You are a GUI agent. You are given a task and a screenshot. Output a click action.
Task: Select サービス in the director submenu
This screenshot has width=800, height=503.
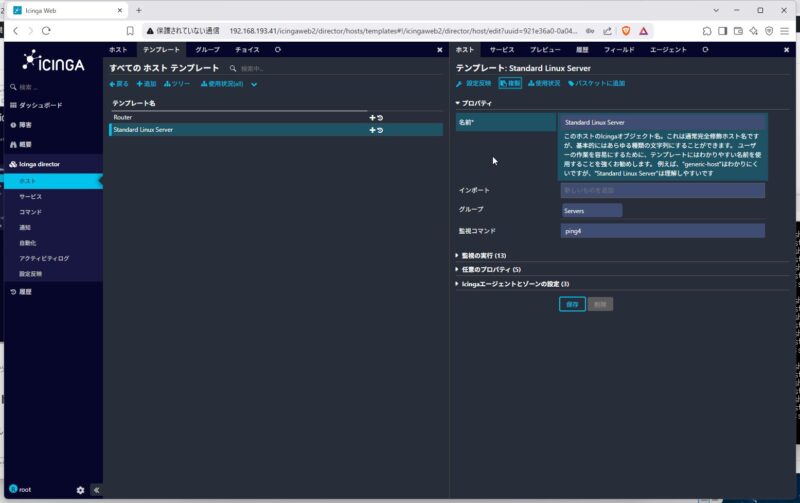point(31,196)
